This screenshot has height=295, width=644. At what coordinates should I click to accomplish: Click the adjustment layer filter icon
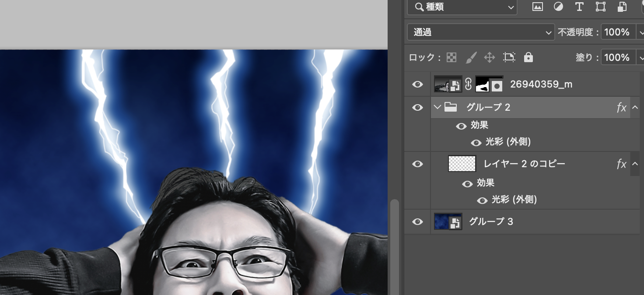tap(558, 7)
